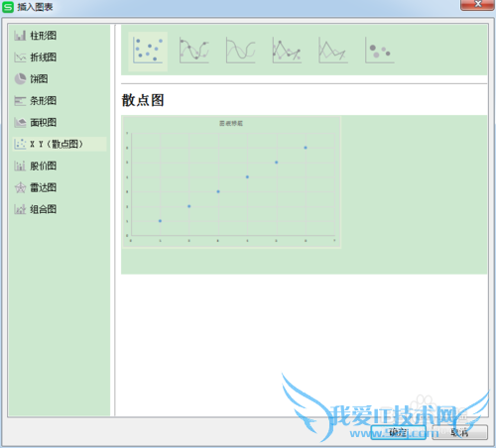Click the 插入图表 dialog title
Screen dimensions: 496x448
tap(35, 7)
